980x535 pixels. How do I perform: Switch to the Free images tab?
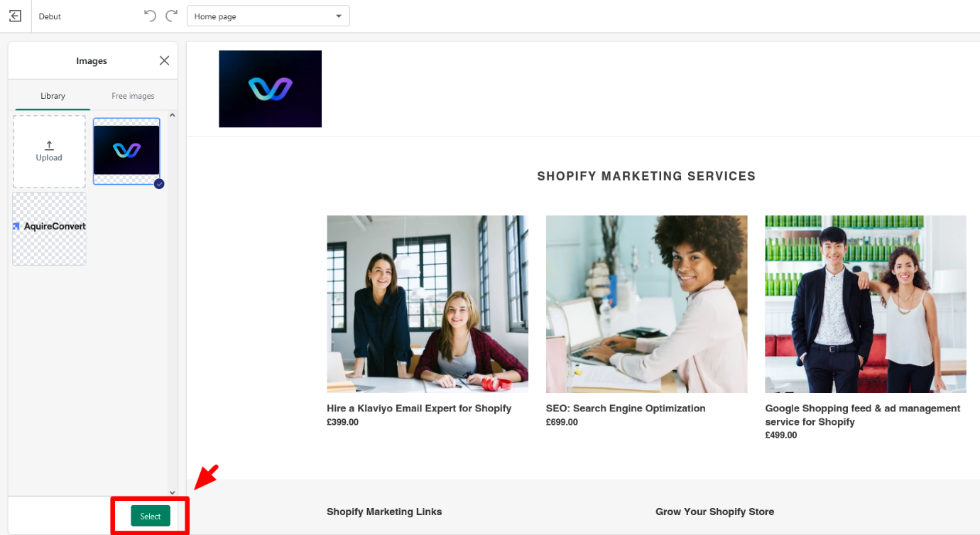coord(133,96)
